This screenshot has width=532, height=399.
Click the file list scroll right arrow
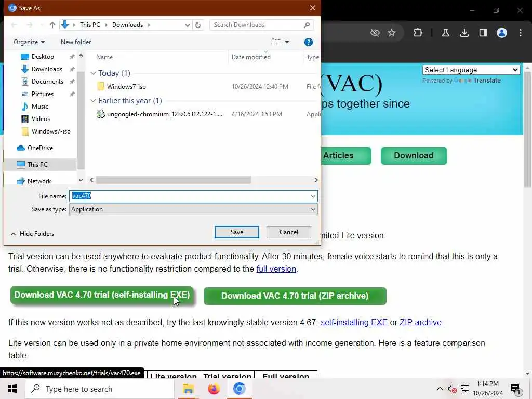click(x=316, y=180)
